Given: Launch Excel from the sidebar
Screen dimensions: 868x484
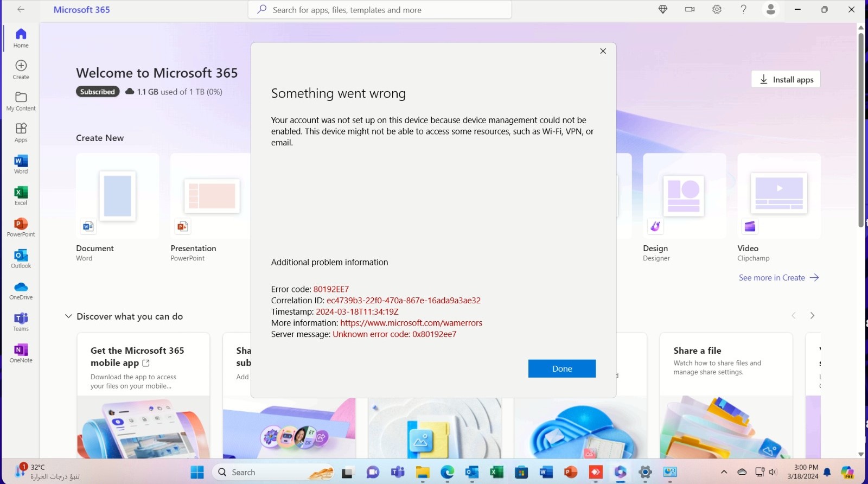Looking at the screenshot, I should (21, 195).
